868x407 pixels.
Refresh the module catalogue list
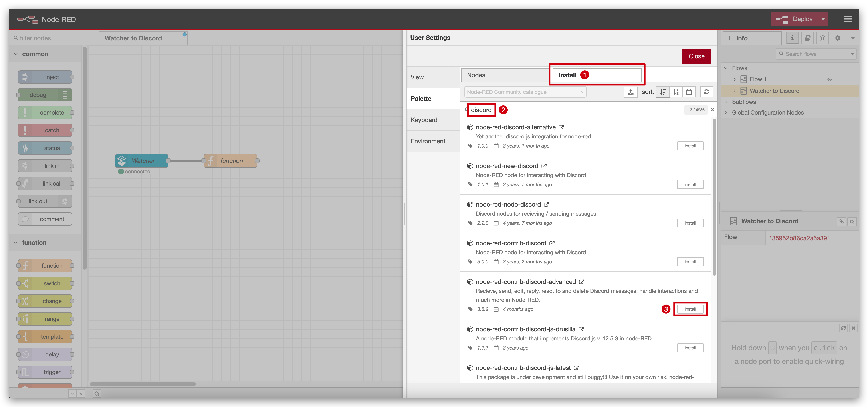706,92
